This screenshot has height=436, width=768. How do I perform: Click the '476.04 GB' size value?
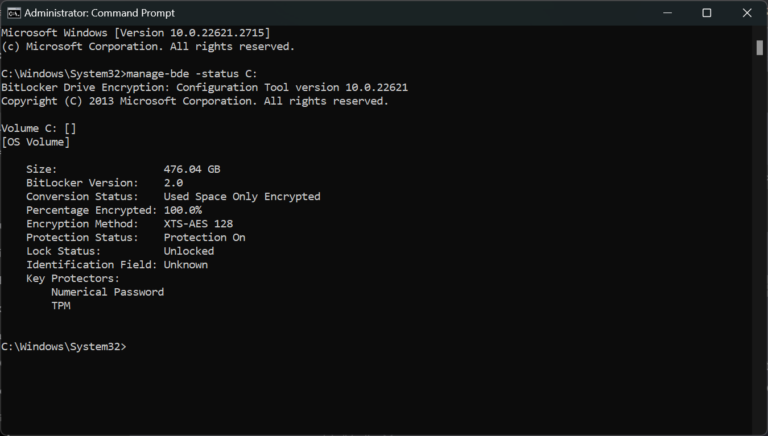[x=192, y=170]
